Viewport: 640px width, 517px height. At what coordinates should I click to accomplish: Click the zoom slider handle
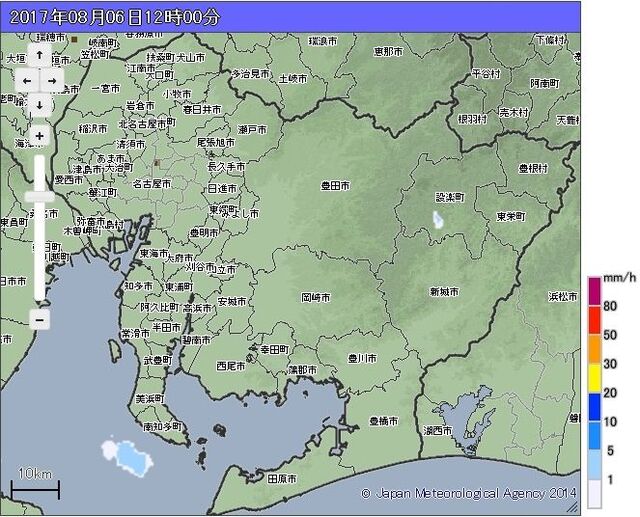pyautogui.click(x=40, y=197)
